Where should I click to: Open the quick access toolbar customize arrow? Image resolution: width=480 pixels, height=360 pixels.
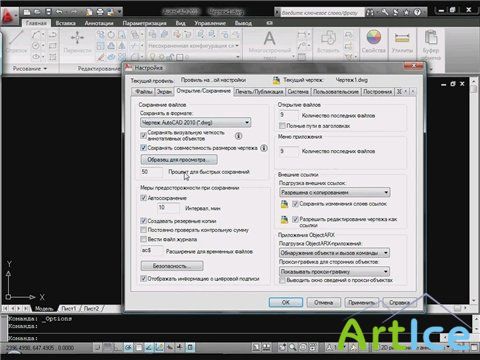tap(119, 12)
